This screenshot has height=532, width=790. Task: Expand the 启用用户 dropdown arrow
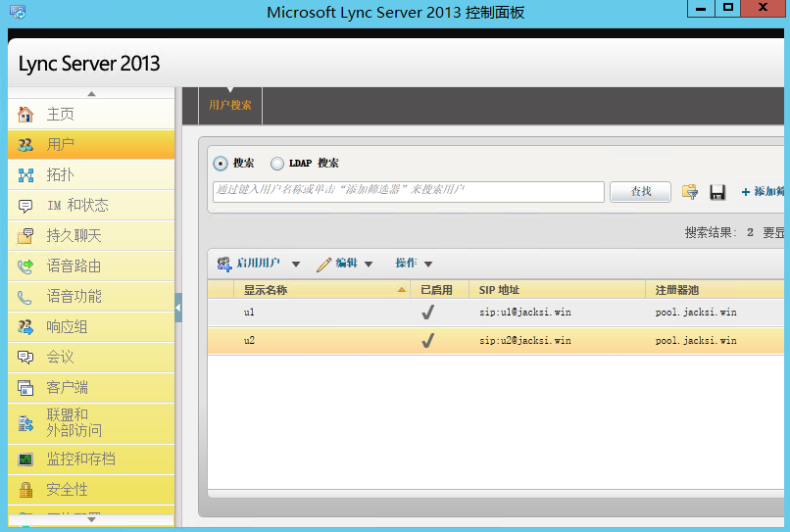296,264
